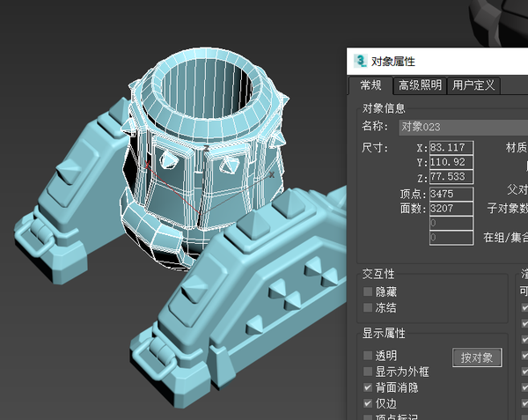Click the Z axis gizmo label
Image resolution: width=528 pixels, height=420 pixels.
207,148
